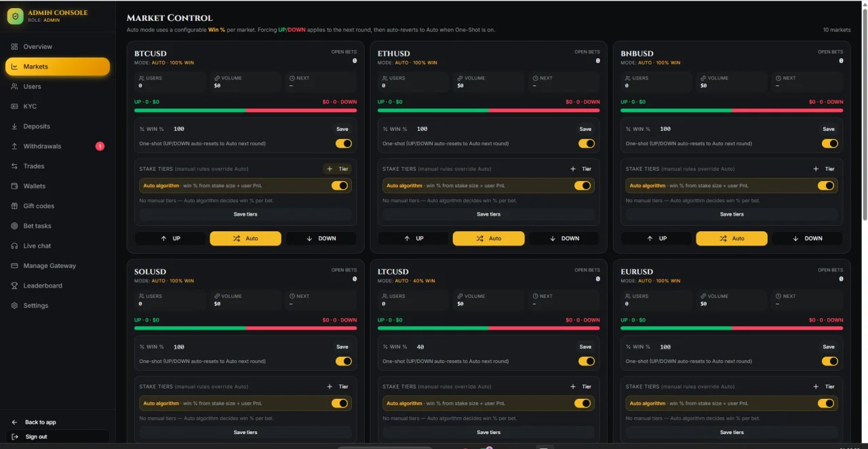Toggle BTCUSD Auto algorithm switch
Screen dimensions: 868x449
(340, 185)
